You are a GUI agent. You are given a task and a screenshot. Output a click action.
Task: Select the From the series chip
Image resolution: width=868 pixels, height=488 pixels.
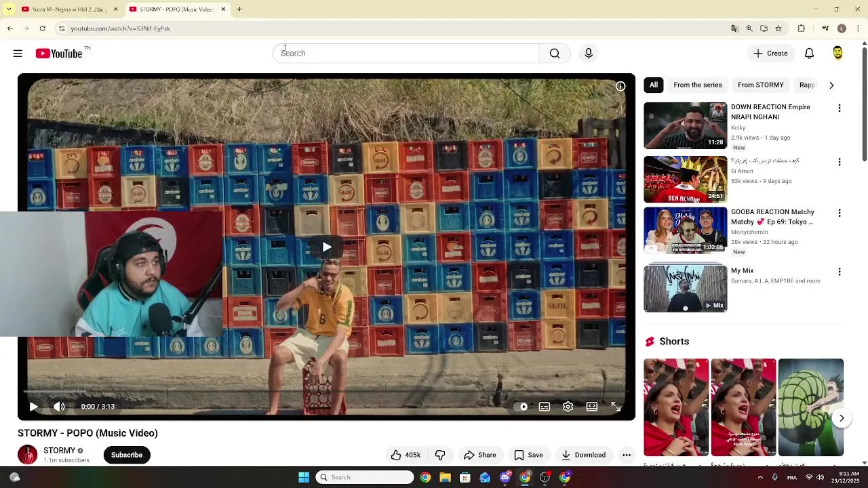click(x=698, y=85)
